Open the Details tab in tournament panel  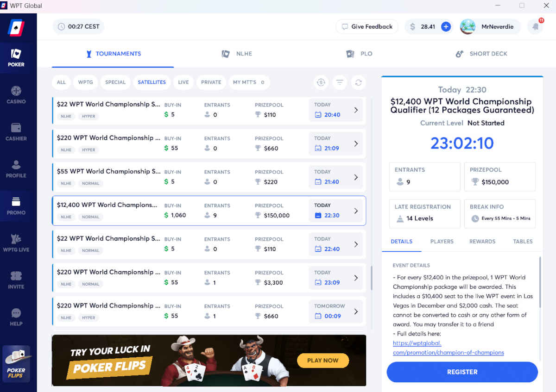tap(401, 242)
